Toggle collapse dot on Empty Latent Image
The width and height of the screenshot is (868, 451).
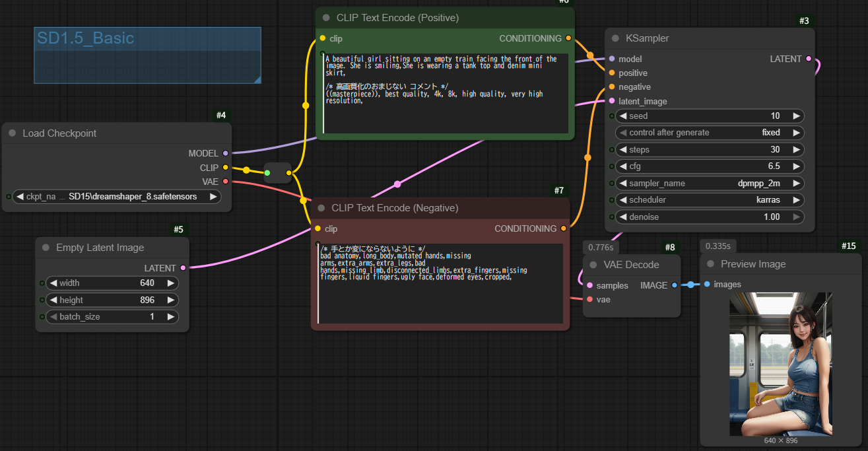pyautogui.click(x=46, y=248)
